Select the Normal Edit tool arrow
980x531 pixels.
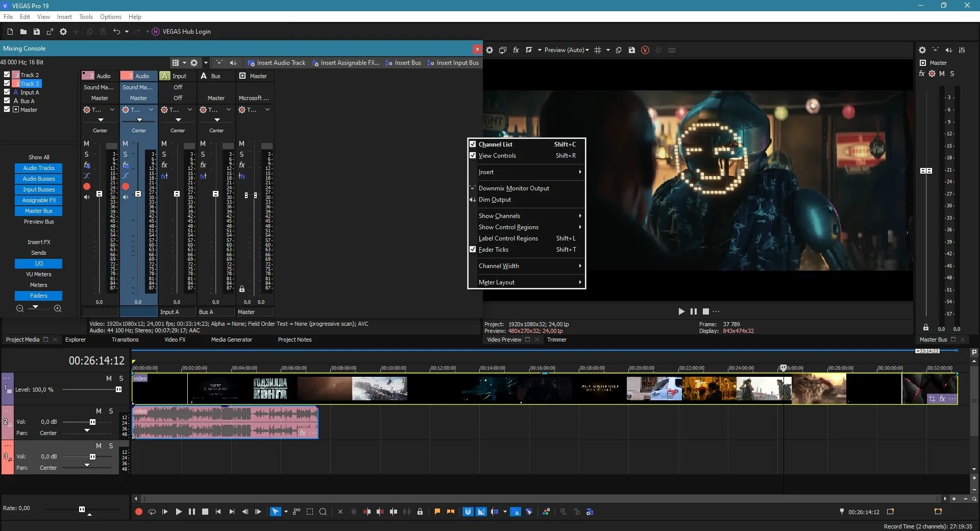click(x=275, y=512)
